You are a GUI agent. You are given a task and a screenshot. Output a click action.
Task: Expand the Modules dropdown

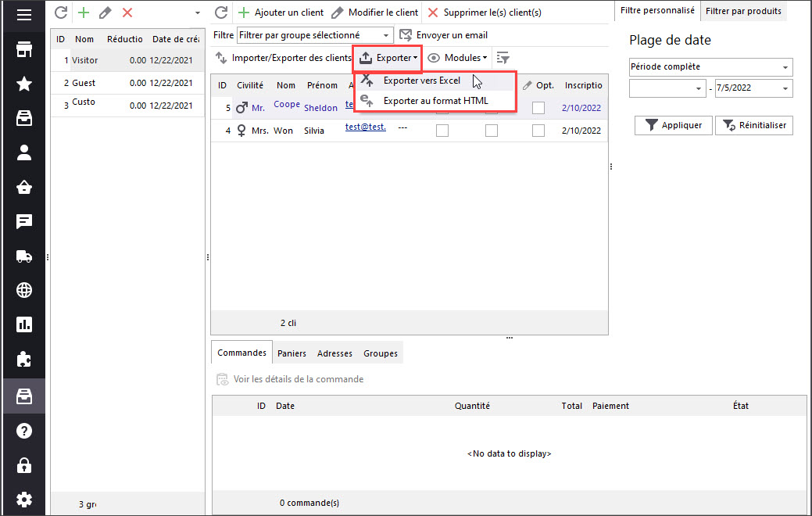pos(457,58)
